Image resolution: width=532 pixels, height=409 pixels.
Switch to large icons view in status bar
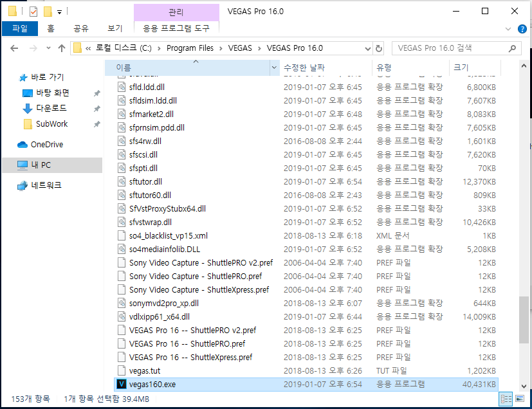coord(519,399)
